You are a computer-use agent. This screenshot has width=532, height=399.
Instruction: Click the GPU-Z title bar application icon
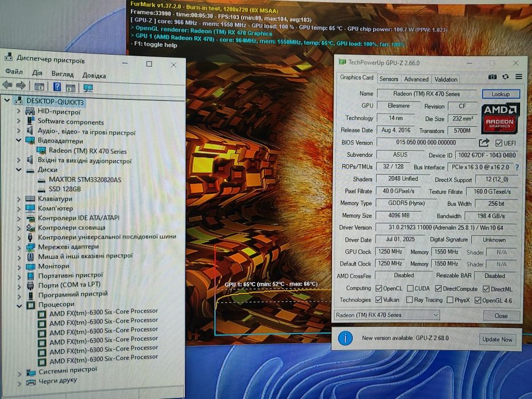(x=342, y=62)
